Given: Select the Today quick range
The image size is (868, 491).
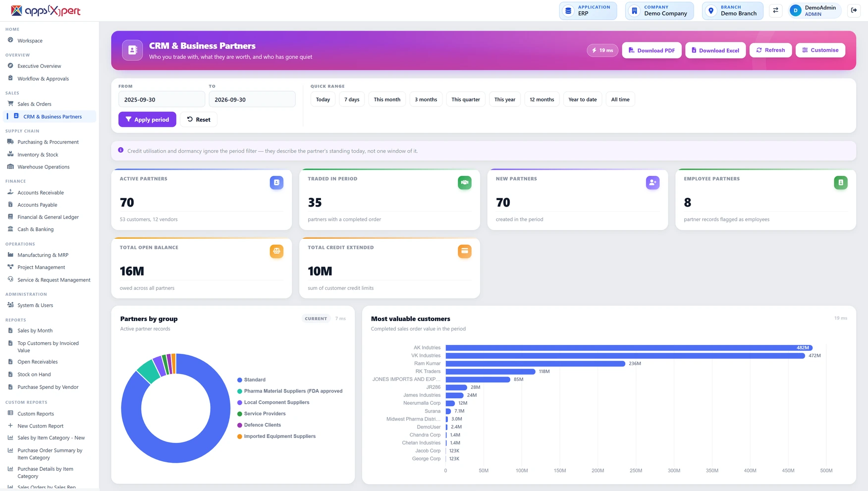Looking at the screenshot, I should pyautogui.click(x=323, y=99).
